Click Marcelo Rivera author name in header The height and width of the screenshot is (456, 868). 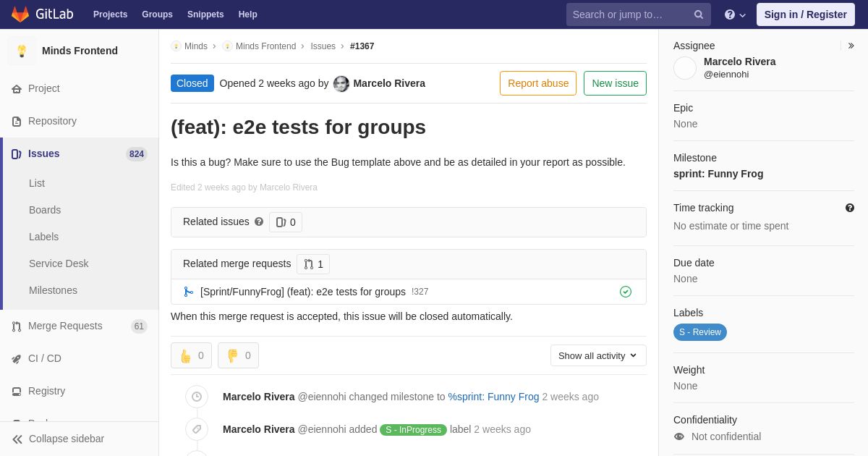tap(389, 83)
